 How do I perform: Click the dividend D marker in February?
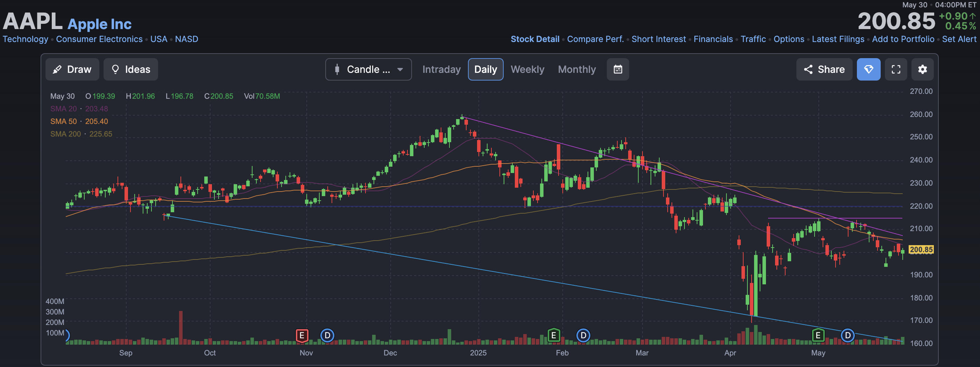[583, 335]
